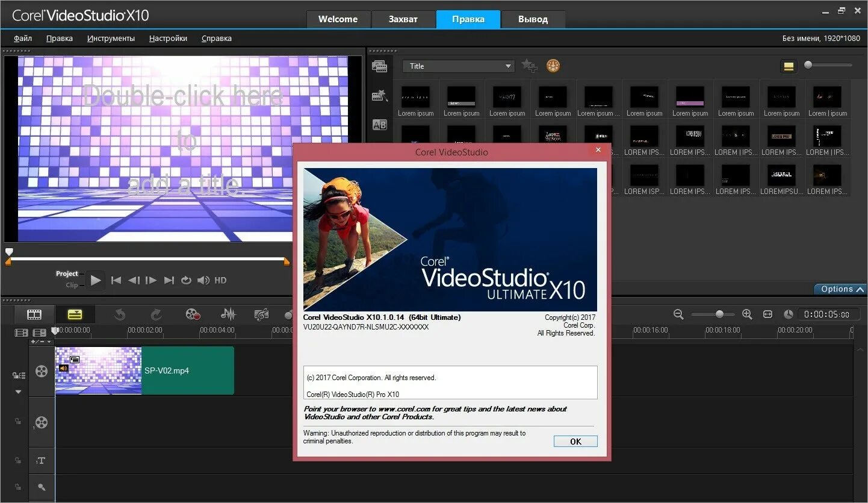Click the video track reel button
This screenshot has height=503, width=868.
[x=41, y=371]
